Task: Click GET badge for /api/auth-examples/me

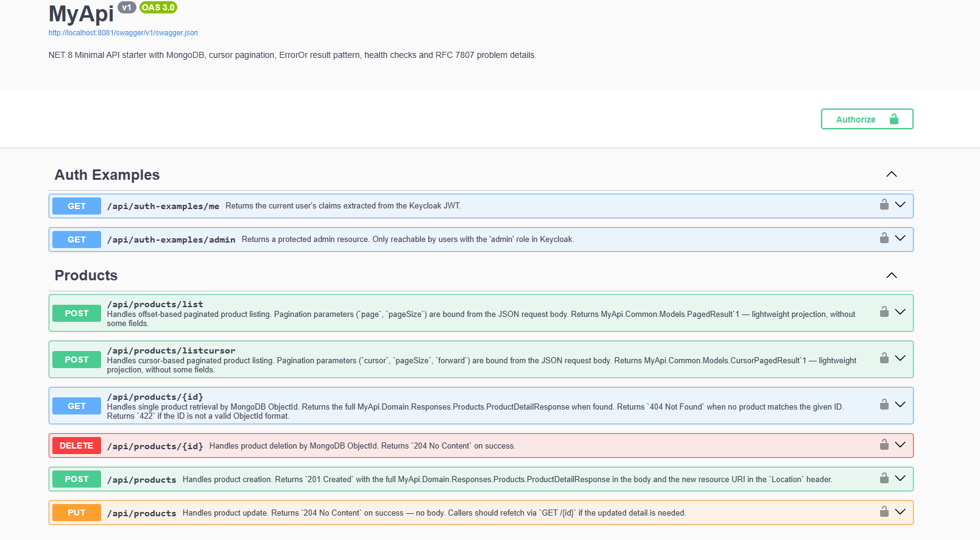Action: [x=77, y=206]
